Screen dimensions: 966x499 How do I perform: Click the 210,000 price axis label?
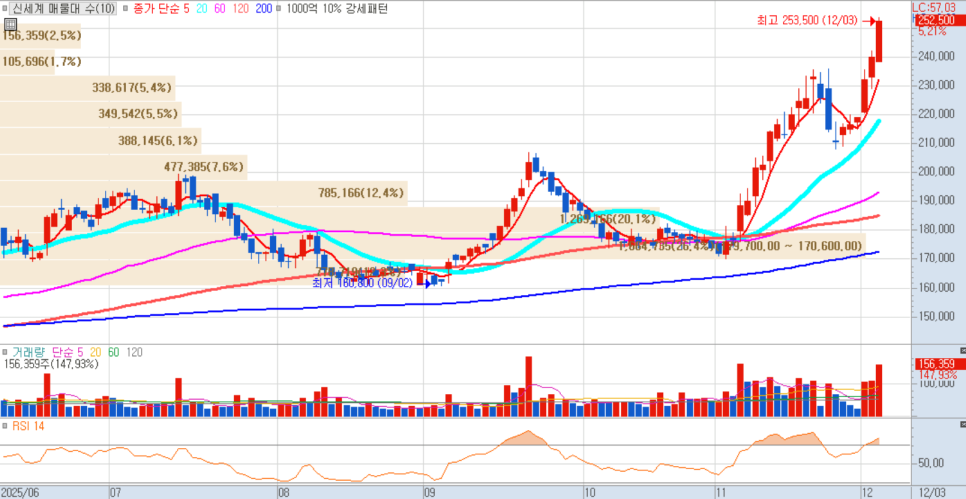pyautogui.click(x=938, y=143)
